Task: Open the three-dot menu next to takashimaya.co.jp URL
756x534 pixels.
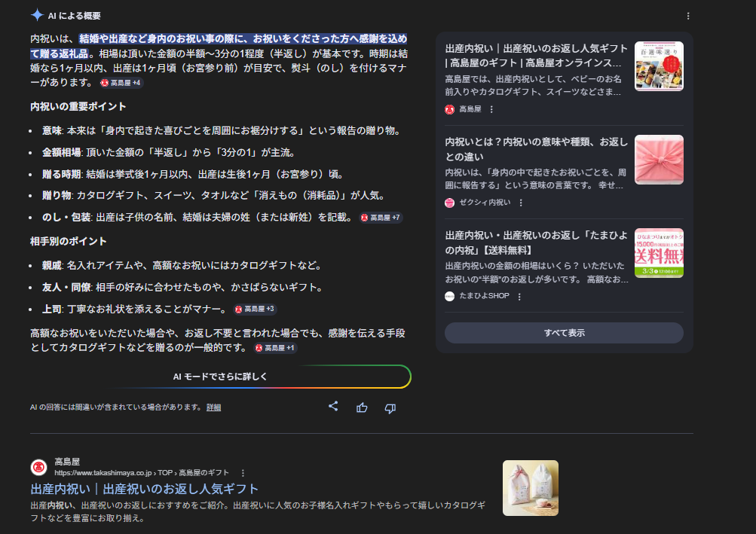Action: pos(243,473)
